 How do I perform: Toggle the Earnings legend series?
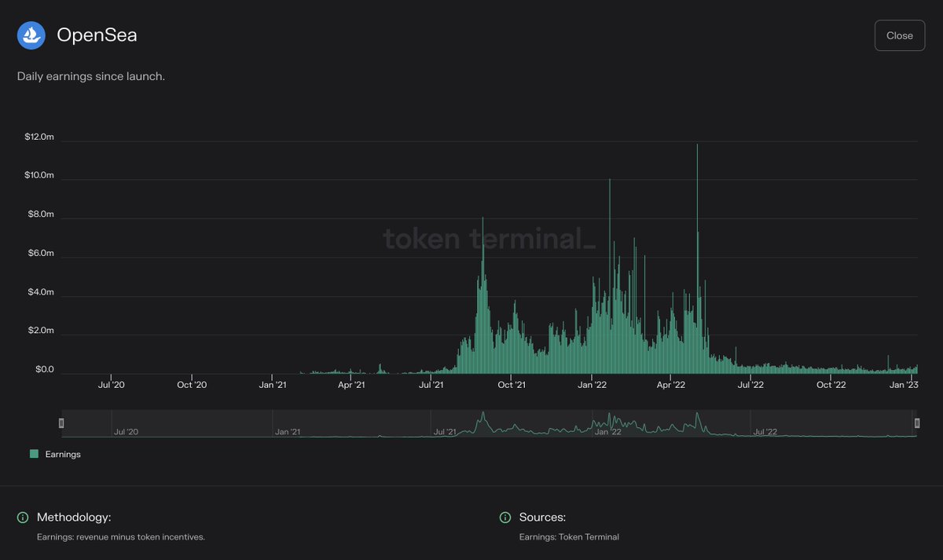(x=55, y=454)
